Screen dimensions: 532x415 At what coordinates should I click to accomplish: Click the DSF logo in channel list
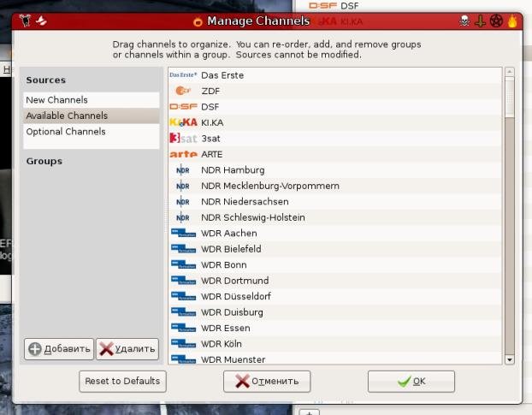pyautogui.click(x=183, y=107)
